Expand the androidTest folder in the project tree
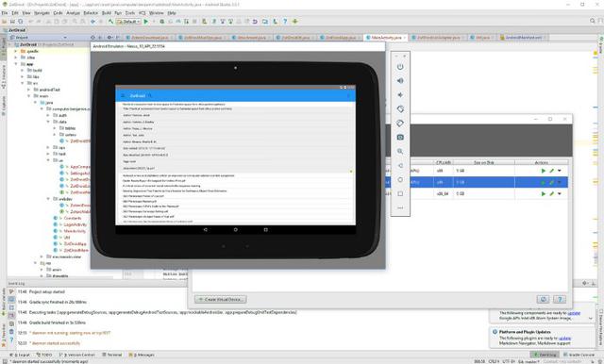Image resolution: width=604 pixels, height=364 pixels. [29, 90]
